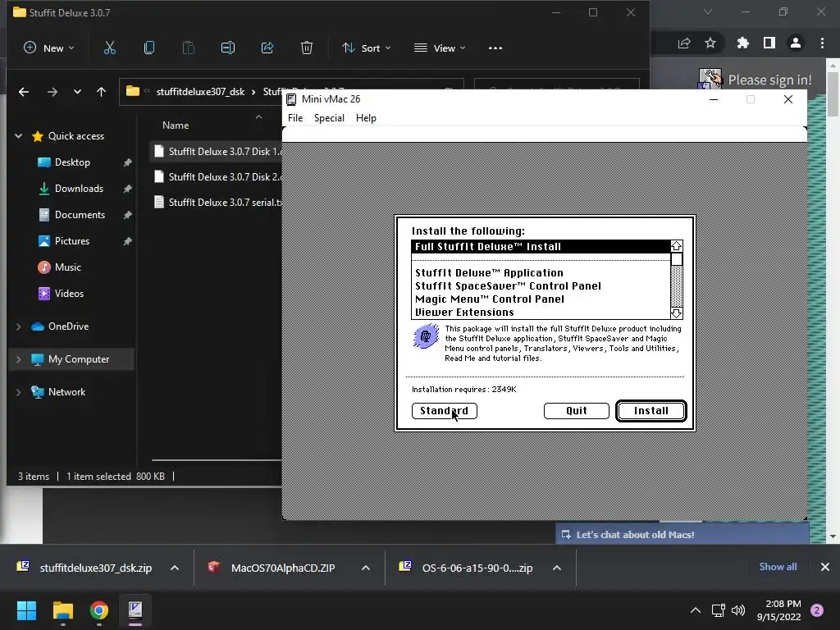
Task: Click the Share icon in File Explorer toolbar
Action: tap(267, 48)
